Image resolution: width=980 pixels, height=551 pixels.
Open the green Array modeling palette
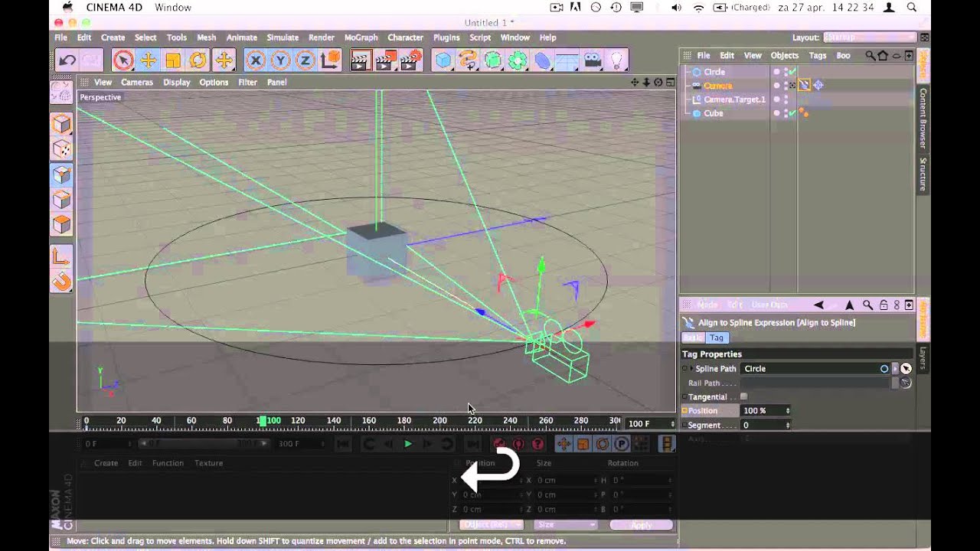click(518, 60)
